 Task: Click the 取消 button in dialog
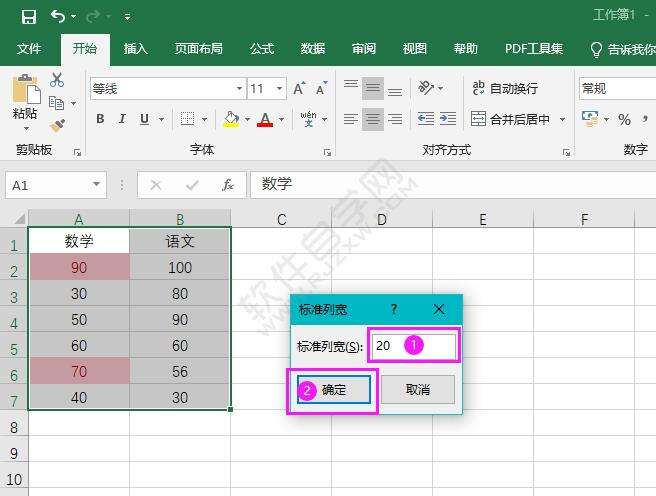click(x=418, y=389)
